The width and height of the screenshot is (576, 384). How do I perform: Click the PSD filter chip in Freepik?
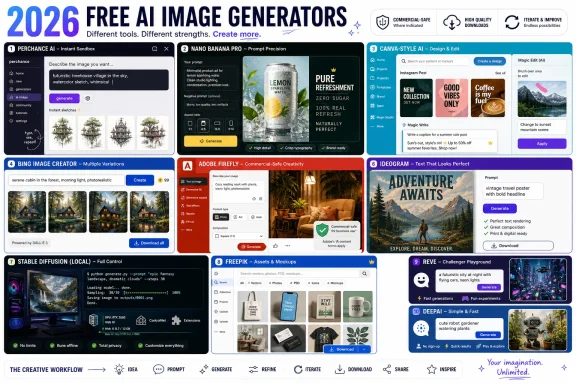[x=294, y=283]
